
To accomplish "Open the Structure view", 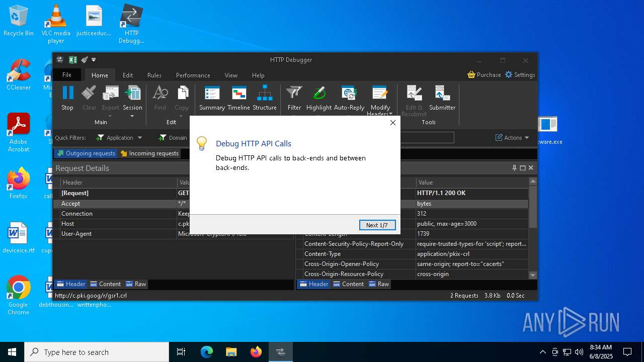I will click(265, 98).
